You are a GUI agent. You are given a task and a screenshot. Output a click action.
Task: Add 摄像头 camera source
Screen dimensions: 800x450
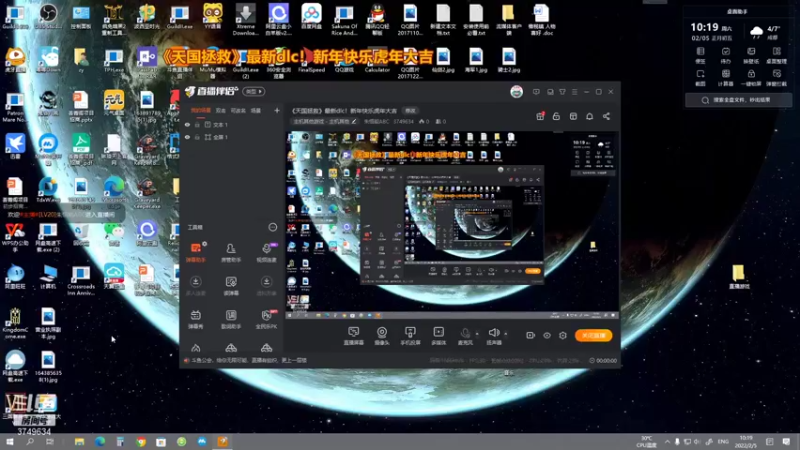click(382, 336)
